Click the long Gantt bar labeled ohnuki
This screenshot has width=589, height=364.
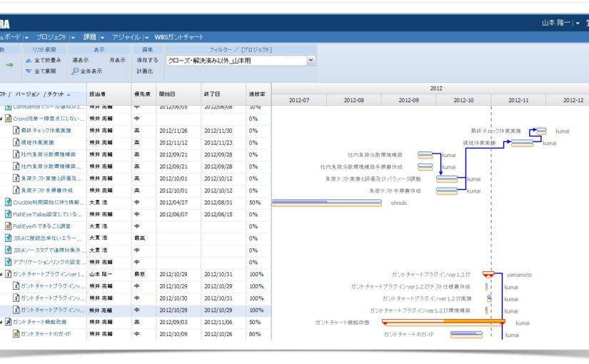tap(327, 203)
